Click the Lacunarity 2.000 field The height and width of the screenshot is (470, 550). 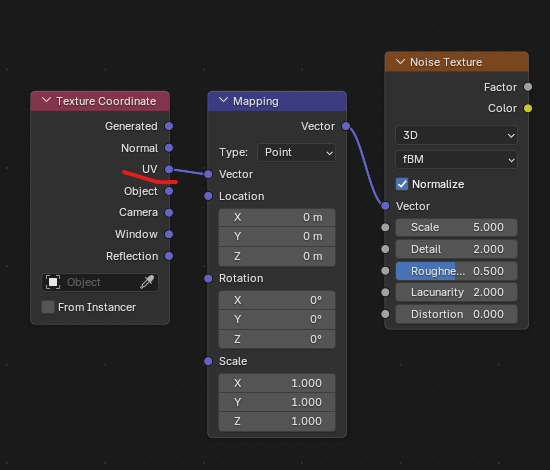pyautogui.click(x=456, y=292)
